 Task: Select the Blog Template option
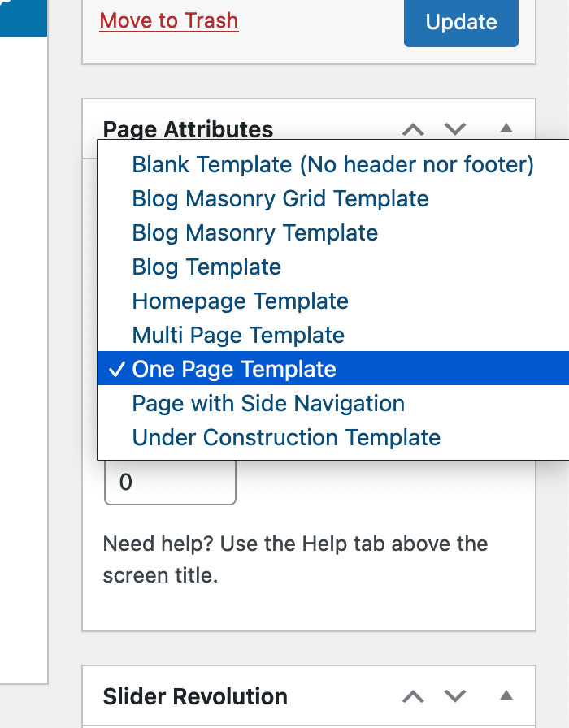(x=206, y=267)
